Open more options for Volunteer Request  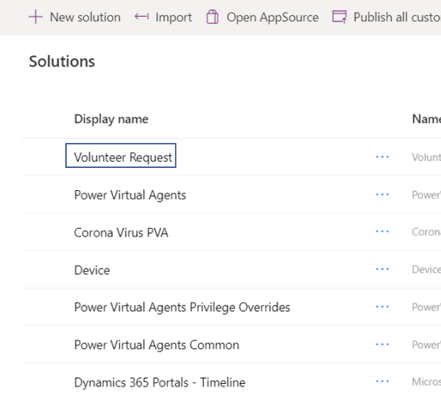coord(382,157)
